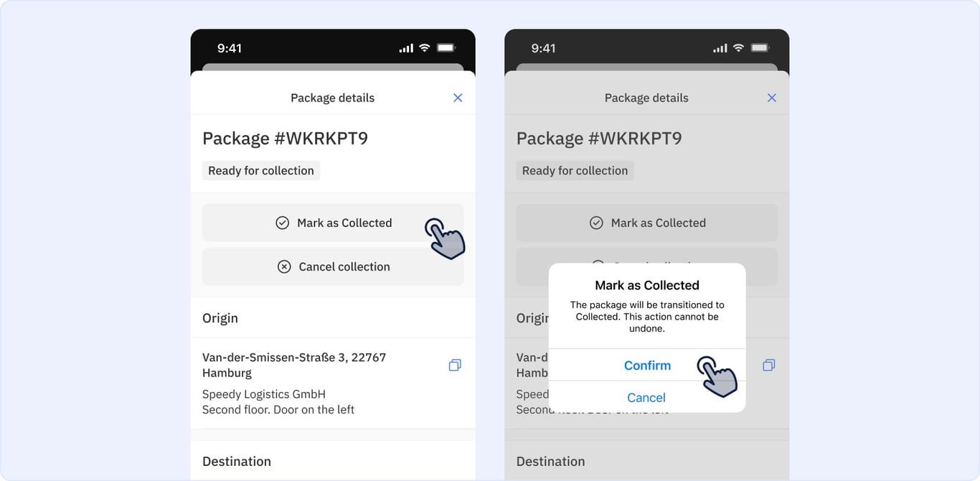Click the right phone's battery icon
Screen dimensions: 980x481
[760, 47]
